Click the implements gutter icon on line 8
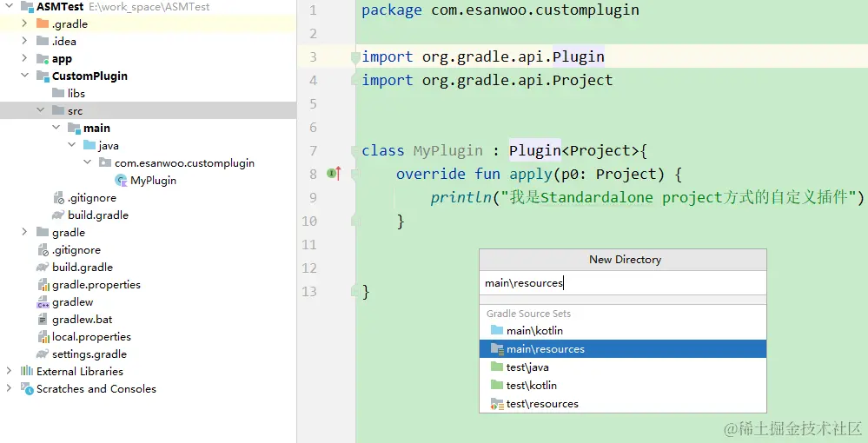Screen dimensions: 868x443 (x=334, y=174)
